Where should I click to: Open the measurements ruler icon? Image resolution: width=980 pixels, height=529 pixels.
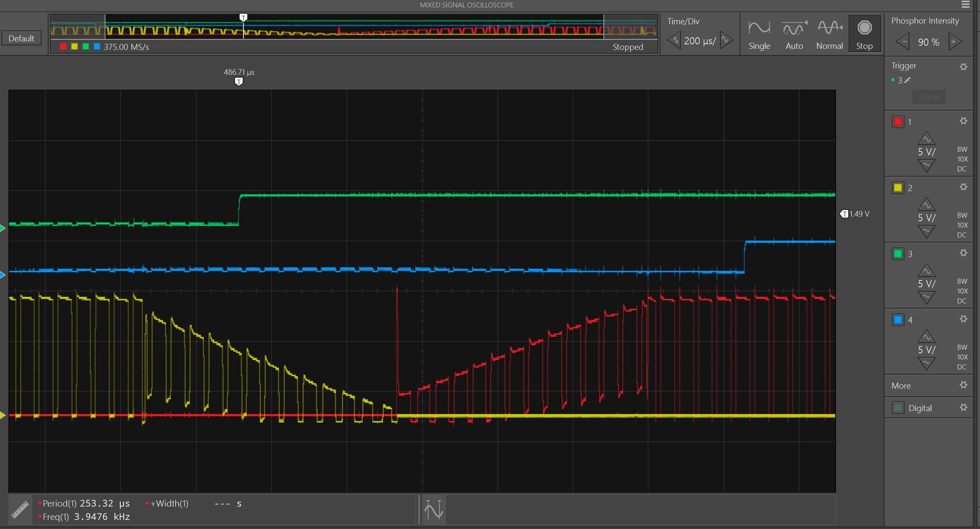20,510
